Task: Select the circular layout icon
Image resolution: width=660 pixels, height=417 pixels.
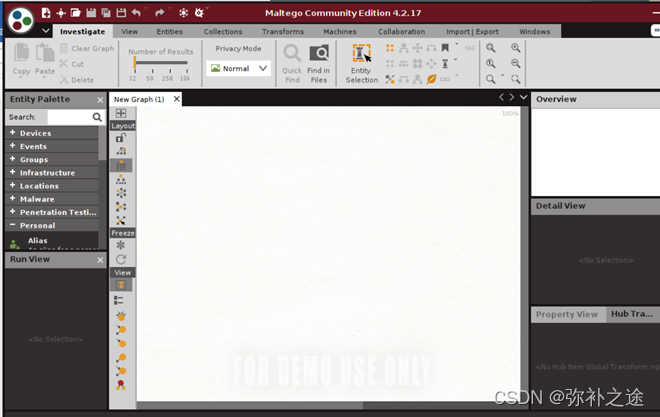Action: [x=121, y=193]
